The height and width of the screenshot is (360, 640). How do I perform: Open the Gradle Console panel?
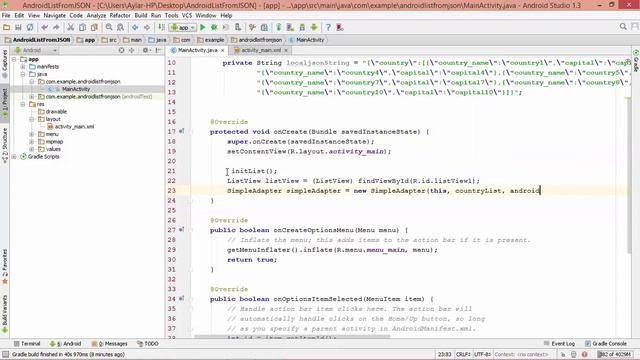click(606, 344)
